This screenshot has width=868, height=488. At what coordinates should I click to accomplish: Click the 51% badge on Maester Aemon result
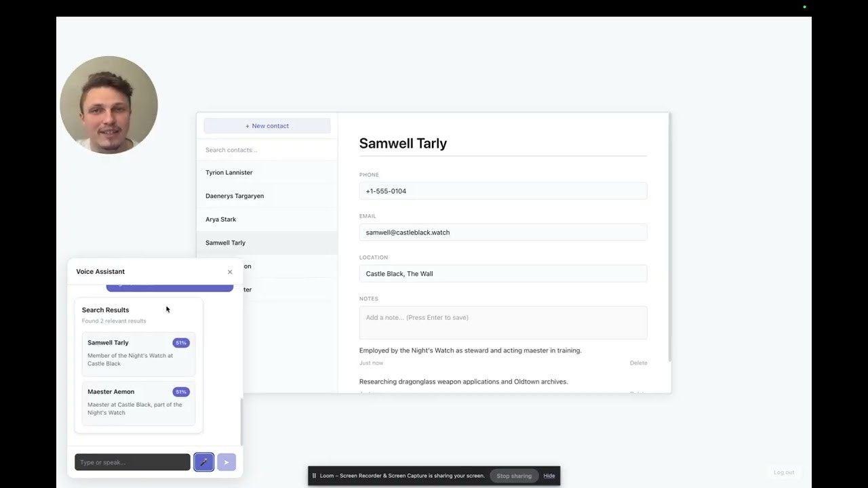[181, 392]
